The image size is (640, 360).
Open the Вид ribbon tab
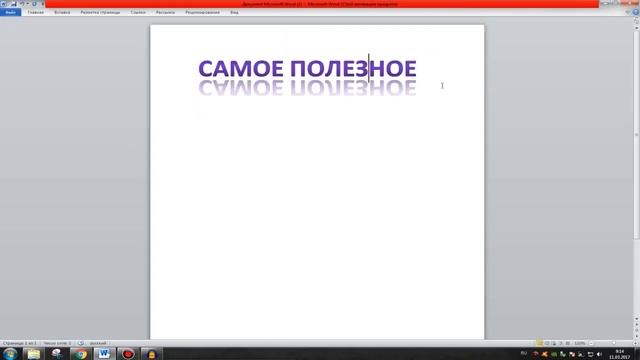(x=234, y=12)
